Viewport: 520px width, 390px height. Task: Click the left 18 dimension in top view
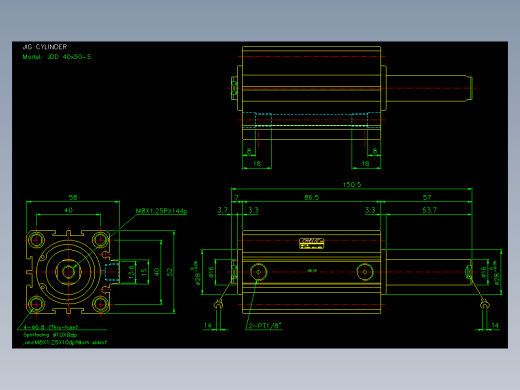[257, 163]
